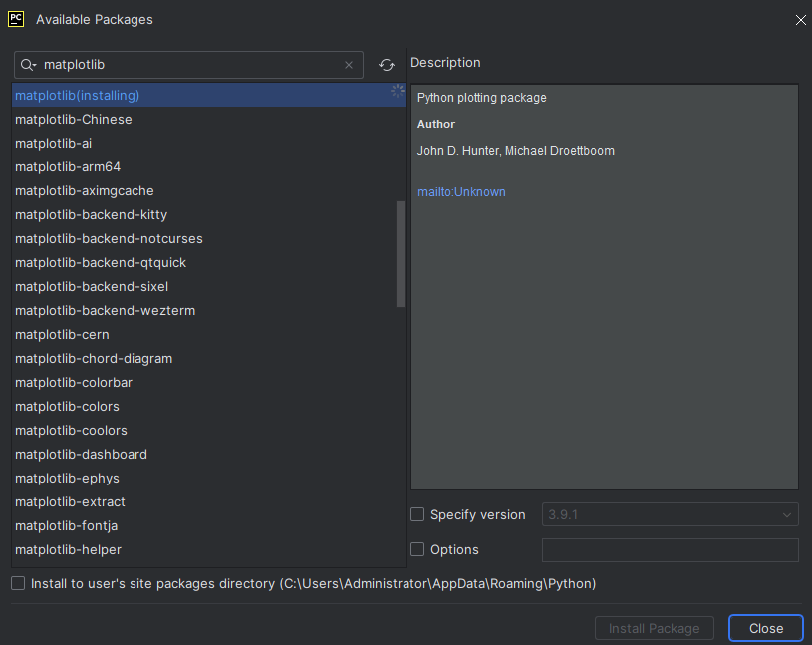Screen dimensions: 812x645
Task: Select matplotlib-dashboard package
Action: tap(208, 455)
